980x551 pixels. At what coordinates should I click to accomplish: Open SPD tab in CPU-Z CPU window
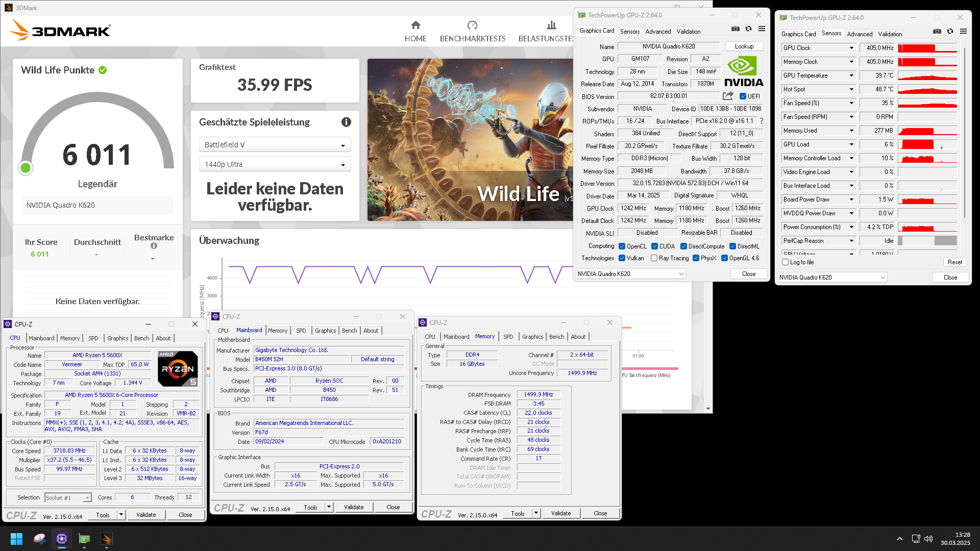pyautogui.click(x=93, y=338)
